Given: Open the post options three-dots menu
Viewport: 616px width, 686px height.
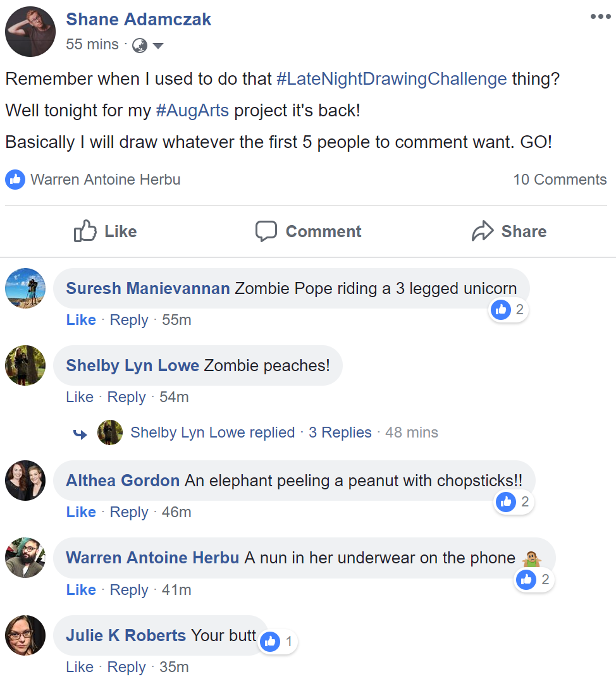Looking at the screenshot, I should tap(600, 17).
